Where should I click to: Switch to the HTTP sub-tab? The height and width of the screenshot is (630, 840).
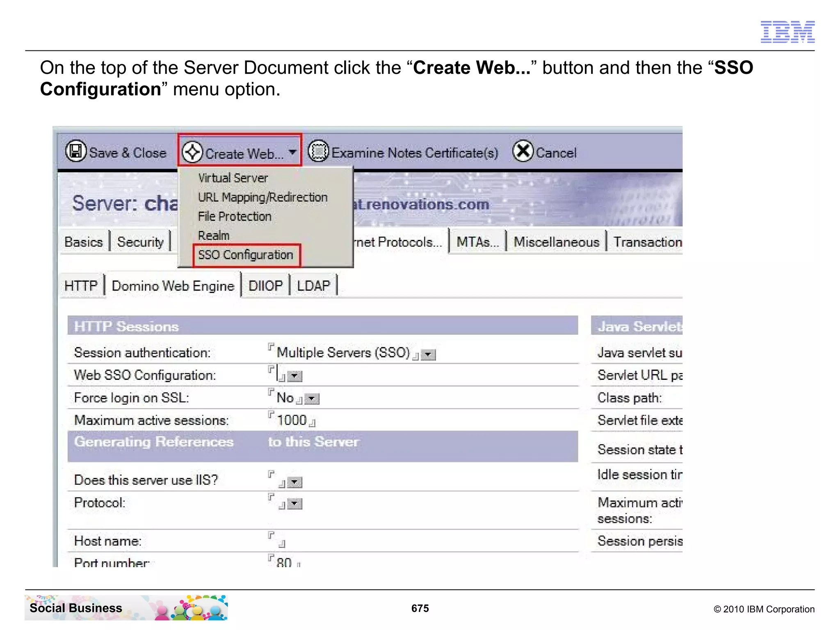click(81, 285)
